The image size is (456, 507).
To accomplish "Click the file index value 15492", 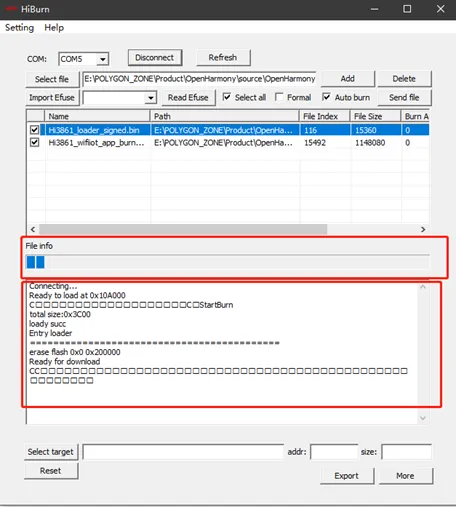I will (x=315, y=143).
